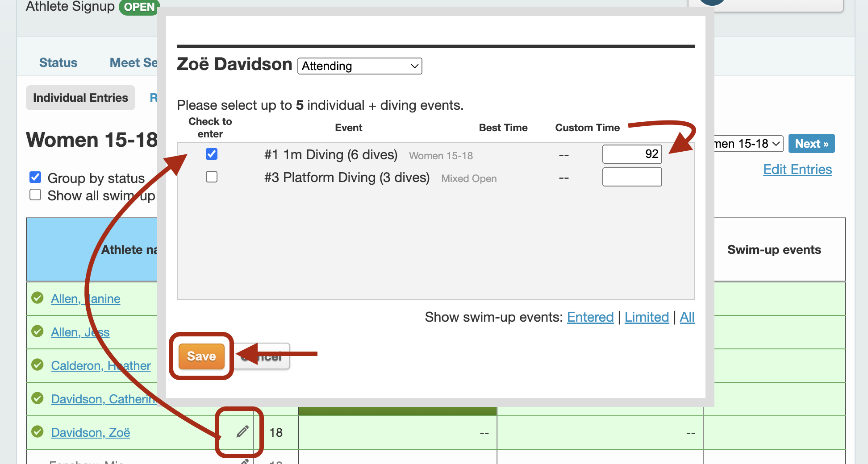Click green check status icon beside Allen, Jess
This screenshot has width=868, height=464.
pyautogui.click(x=38, y=331)
